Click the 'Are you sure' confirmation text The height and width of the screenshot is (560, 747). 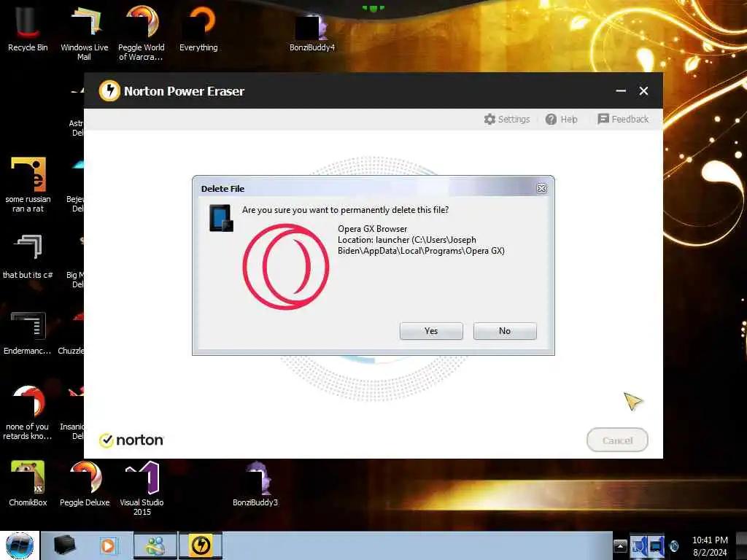point(345,210)
